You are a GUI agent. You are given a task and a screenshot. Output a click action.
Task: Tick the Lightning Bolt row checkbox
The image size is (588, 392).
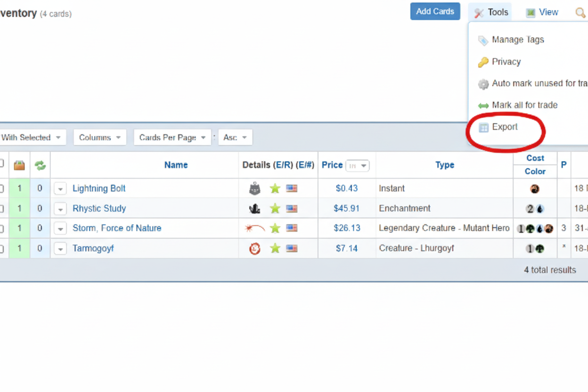pos(1,188)
